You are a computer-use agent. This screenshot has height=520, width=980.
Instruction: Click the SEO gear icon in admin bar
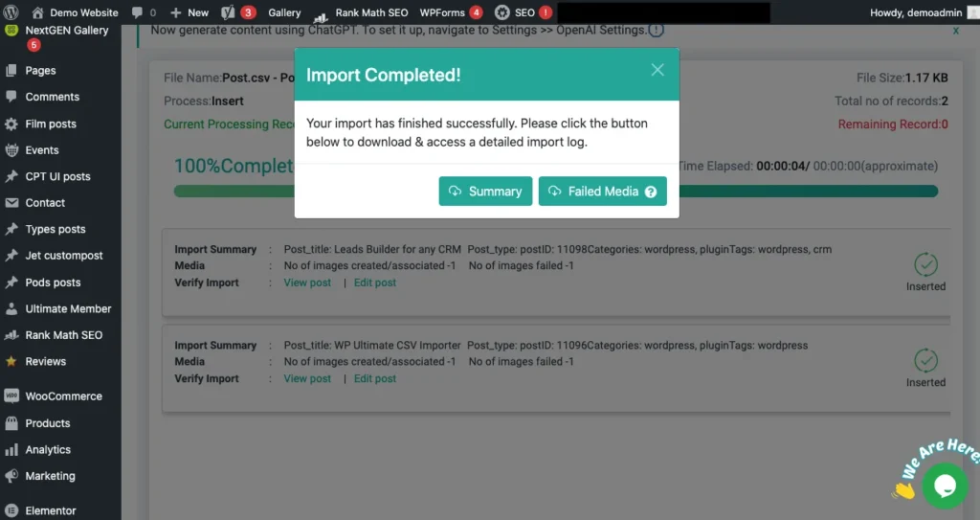(x=501, y=12)
